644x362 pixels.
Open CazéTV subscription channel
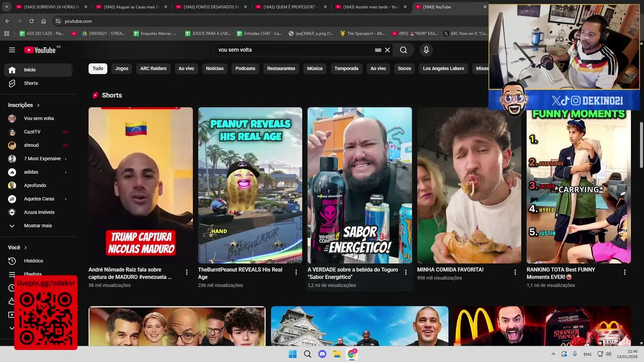(38, 132)
